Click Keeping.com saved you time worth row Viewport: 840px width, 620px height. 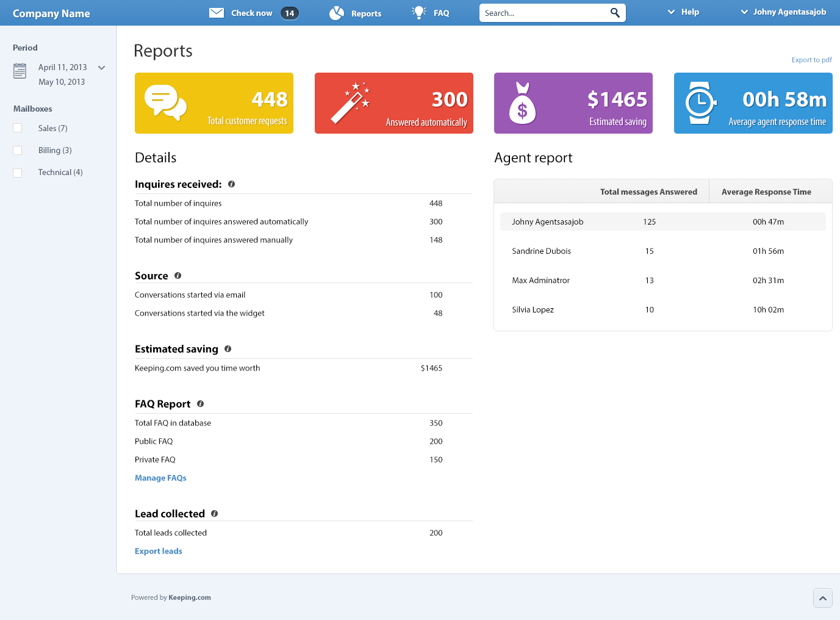[x=304, y=368]
